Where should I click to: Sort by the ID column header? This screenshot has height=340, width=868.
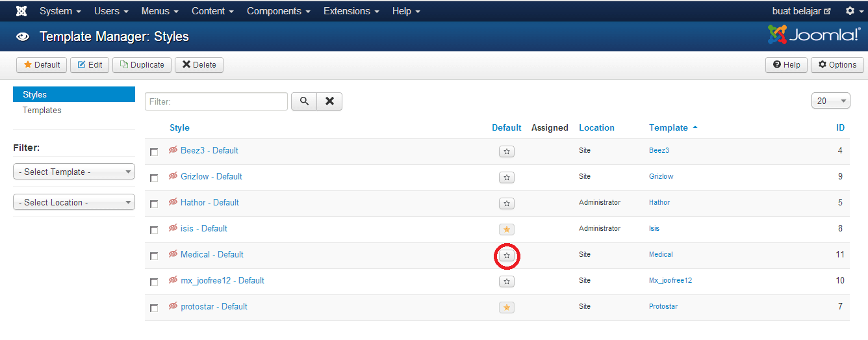click(840, 127)
